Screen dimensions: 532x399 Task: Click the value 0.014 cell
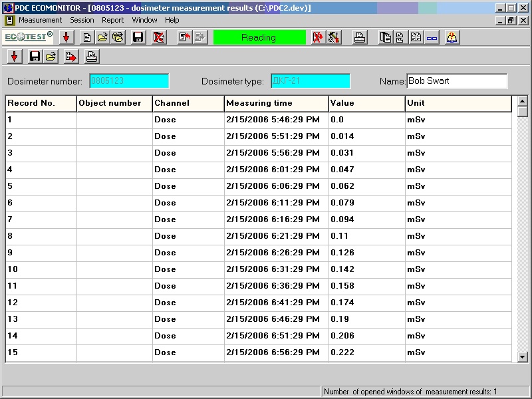367,136
